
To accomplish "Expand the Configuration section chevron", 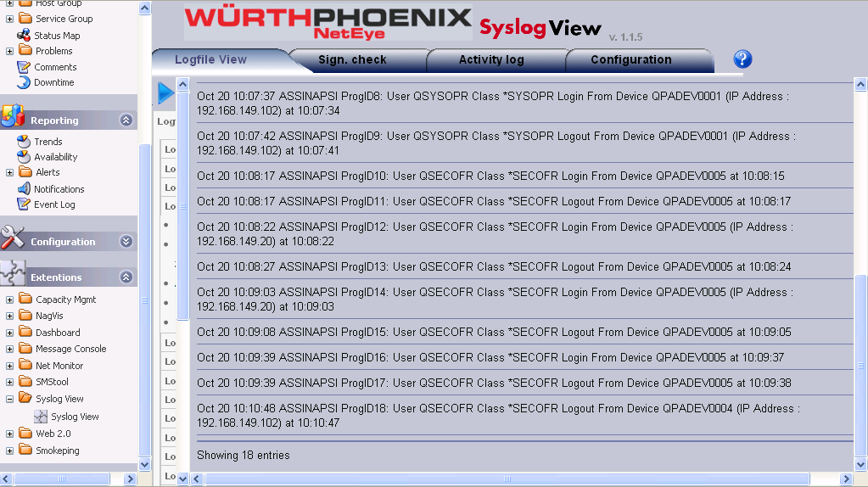I will coord(126,241).
